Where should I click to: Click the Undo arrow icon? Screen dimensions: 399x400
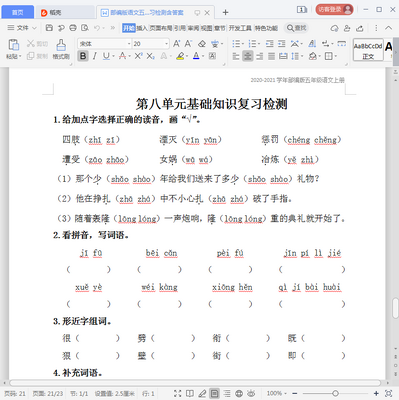point(97,28)
